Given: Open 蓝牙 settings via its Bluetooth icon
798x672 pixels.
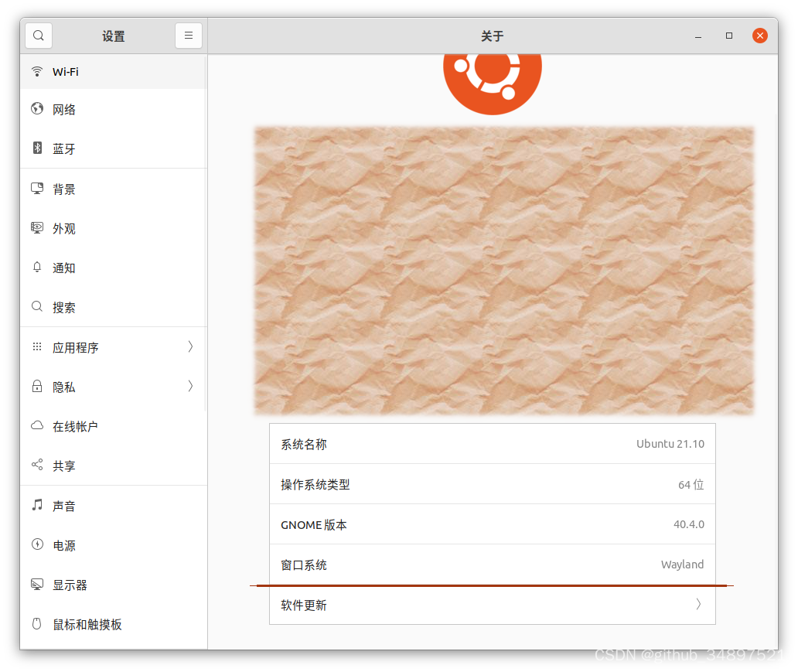Looking at the screenshot, I should [37, 148].
